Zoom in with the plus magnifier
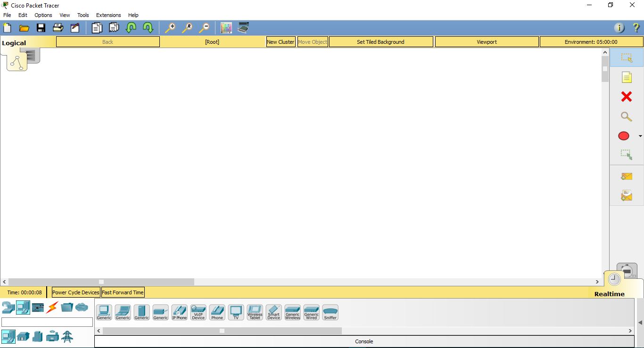Screen dimensions: 644x348 pyautogui.click(x=170, y=28)
